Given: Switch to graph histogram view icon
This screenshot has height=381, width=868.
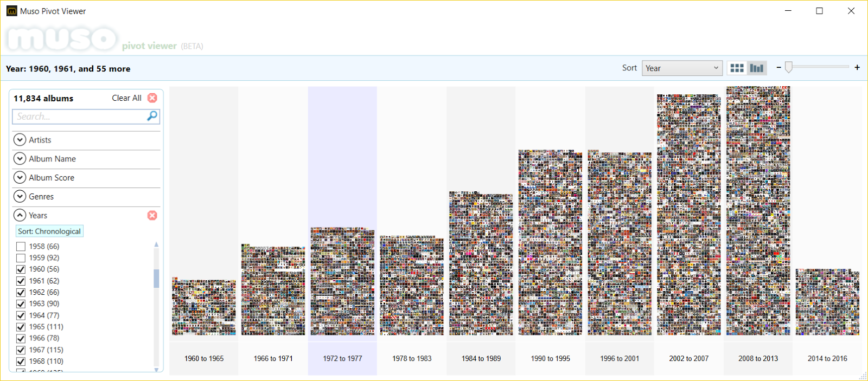Looking at the screenshot, I should (756, 68).
